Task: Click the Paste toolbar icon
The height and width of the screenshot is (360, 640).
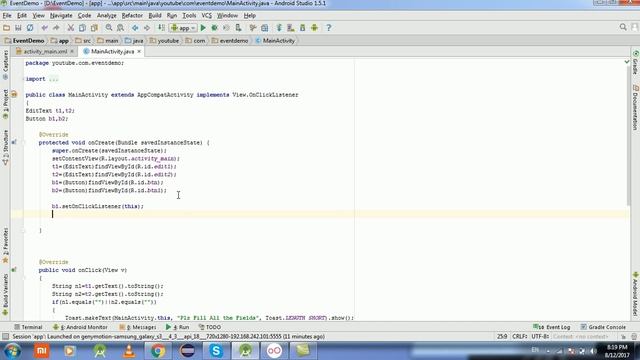Action: (x=94, y=28)
